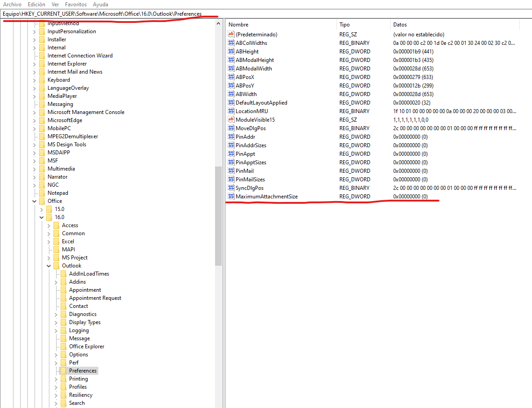Click the registry path address bar

[x=266, y=14]
